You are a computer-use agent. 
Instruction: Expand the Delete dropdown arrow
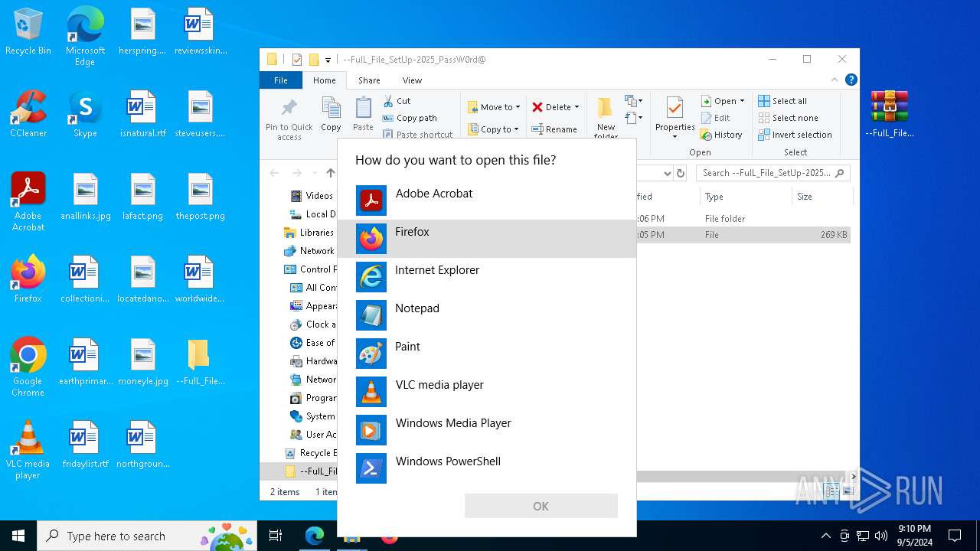[x=577, y=107]
